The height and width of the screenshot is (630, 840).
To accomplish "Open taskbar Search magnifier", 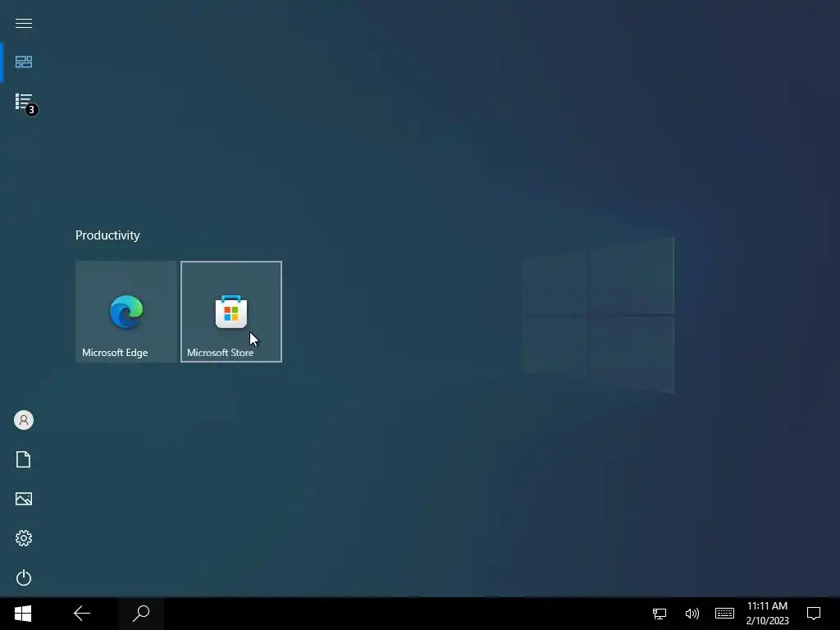I will click(x=141, y=614).
